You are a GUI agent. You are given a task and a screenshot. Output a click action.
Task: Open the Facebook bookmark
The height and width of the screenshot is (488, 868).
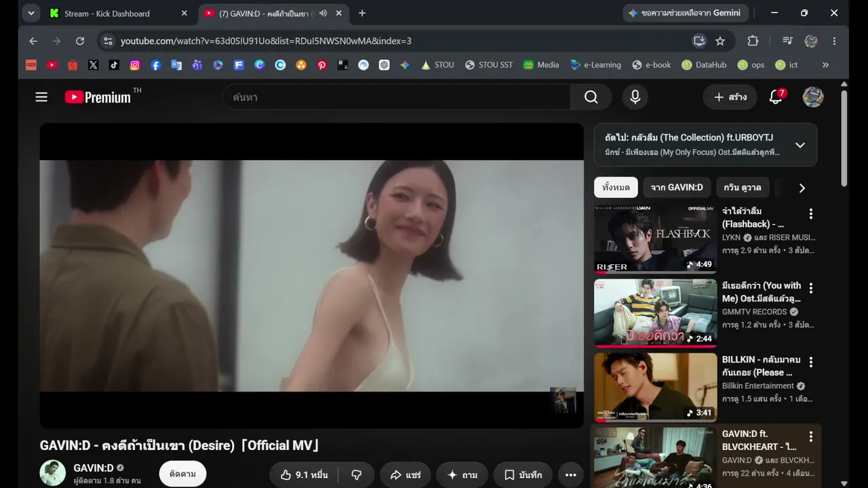tap(156, 65)
